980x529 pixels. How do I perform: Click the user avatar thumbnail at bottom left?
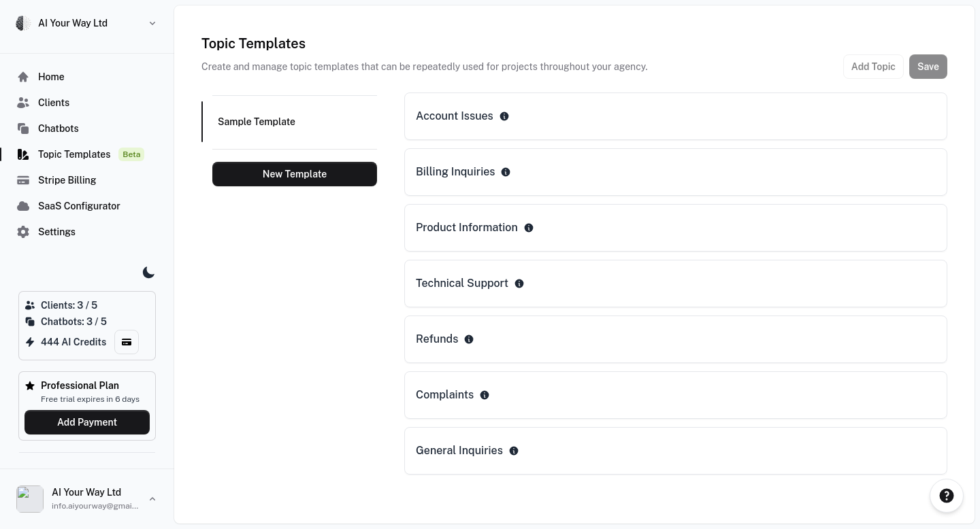pos(30,499)
